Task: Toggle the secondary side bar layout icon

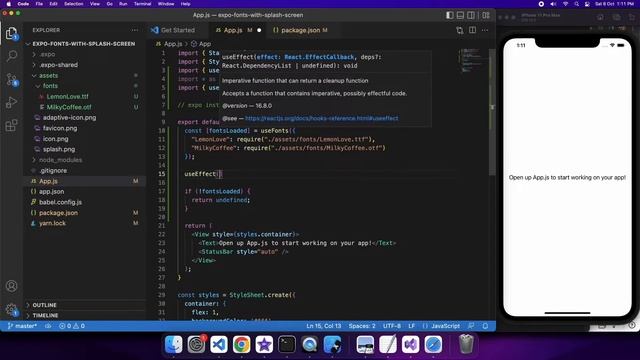Action: point(471,15)
